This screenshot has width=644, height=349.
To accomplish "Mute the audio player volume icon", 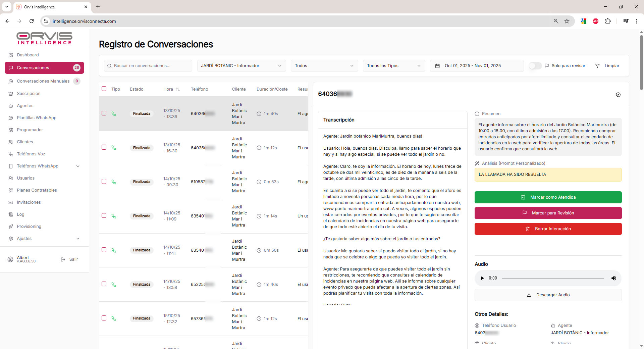I will pos(613,278).
